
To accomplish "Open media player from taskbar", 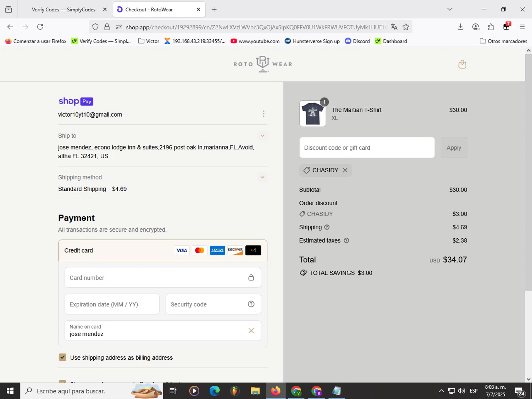I will point(194,391).
